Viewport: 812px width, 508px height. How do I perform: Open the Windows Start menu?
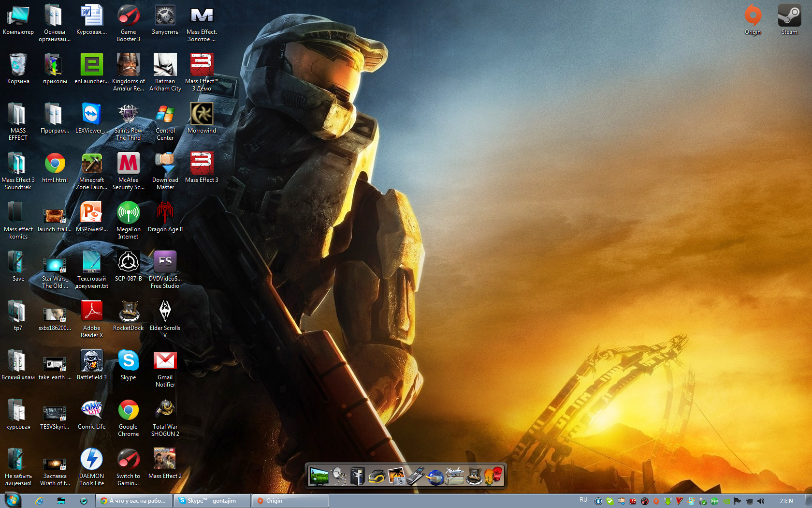tap(13, 500)
